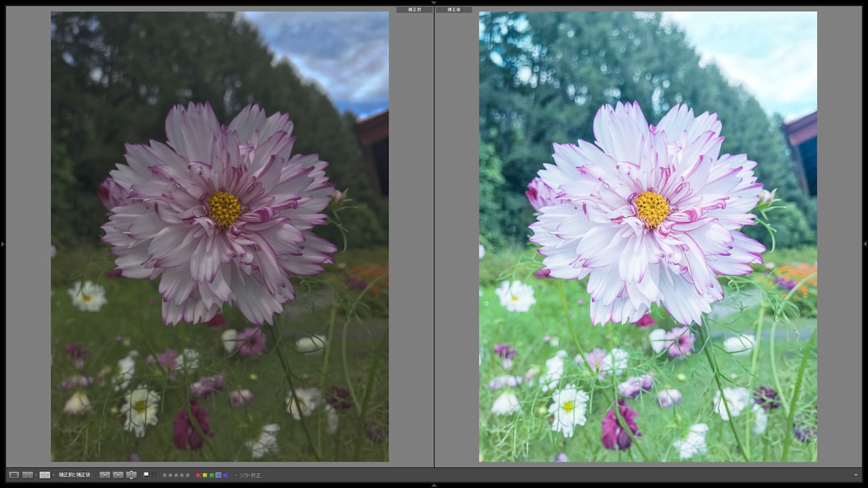
Task: Apply red color label
Action: 198,475
